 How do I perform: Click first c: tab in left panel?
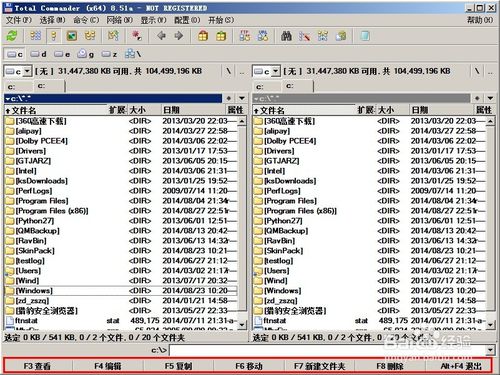point(18,87)
